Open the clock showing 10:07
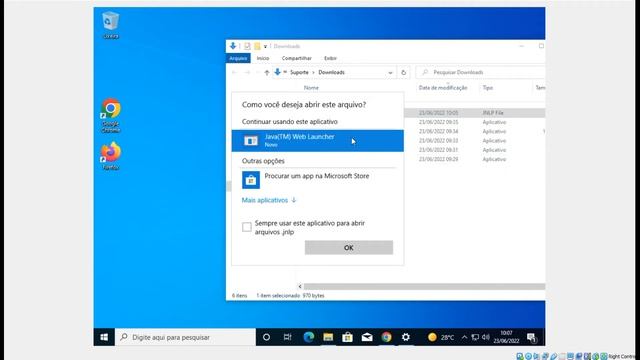640x360 pixels. point(506,337)
